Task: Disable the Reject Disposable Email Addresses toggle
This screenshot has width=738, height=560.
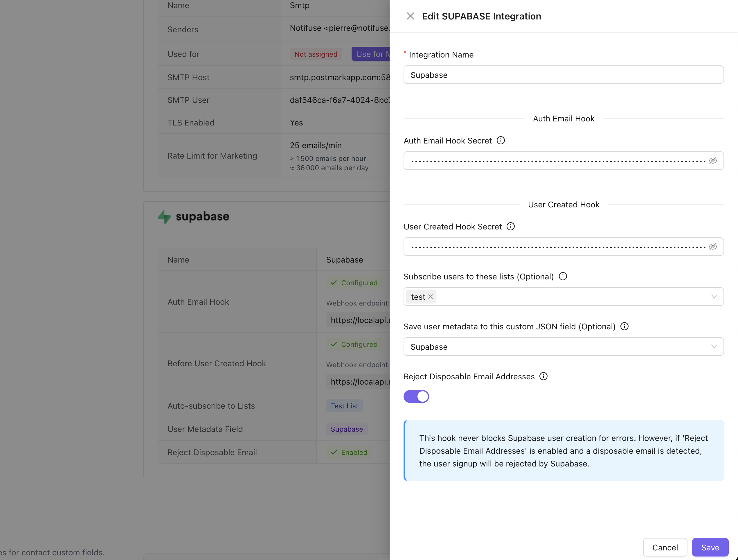Action: coord(416,396)
